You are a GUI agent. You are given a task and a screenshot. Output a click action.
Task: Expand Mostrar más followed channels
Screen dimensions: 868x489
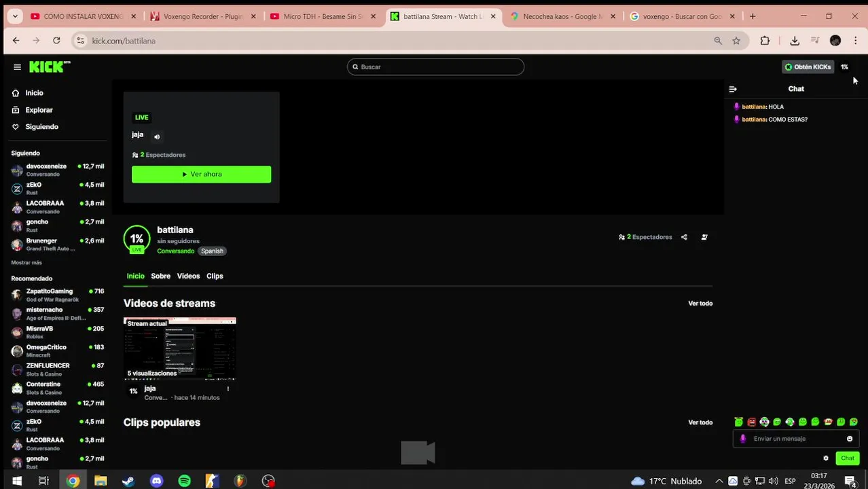[26, 263]
